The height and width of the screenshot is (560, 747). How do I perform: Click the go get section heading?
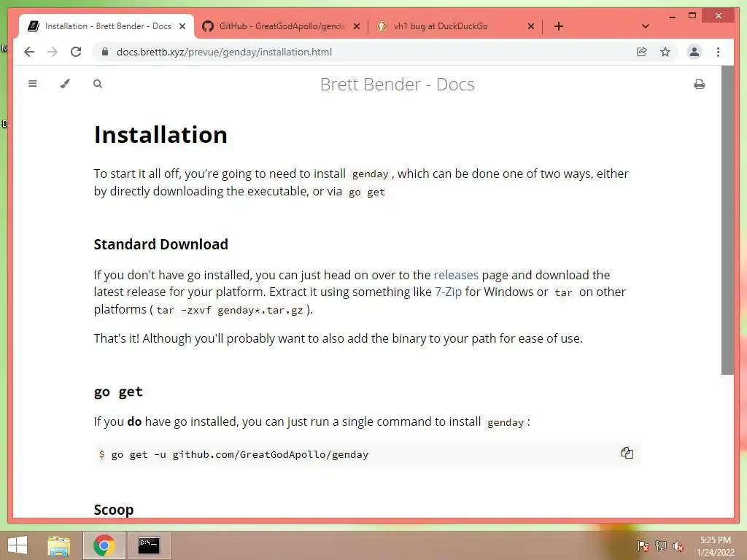[118, 392]
